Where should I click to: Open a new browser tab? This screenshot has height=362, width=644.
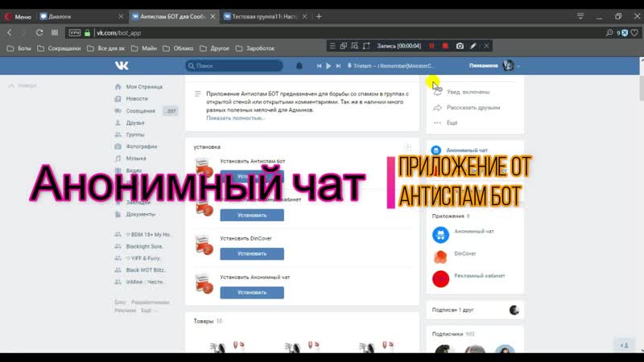(319, 17)
